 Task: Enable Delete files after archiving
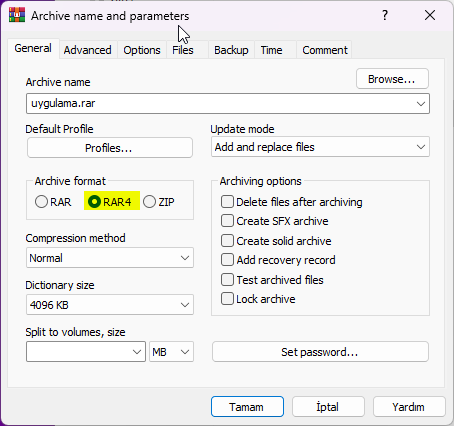tap(227, 202)
